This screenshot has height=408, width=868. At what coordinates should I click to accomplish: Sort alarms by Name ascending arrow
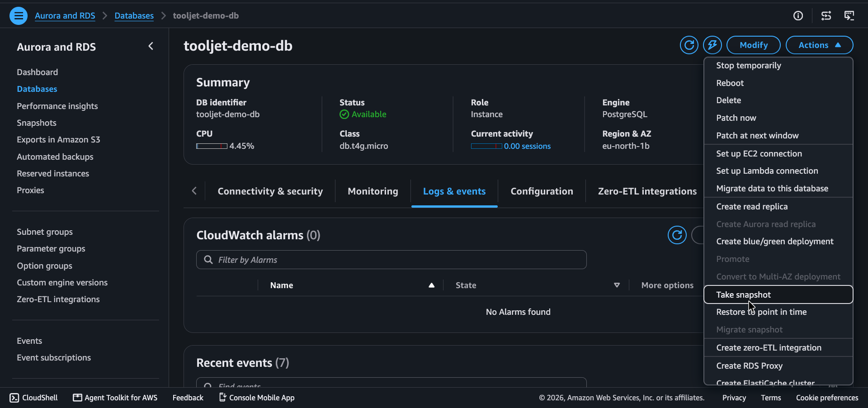click(x=431, y=285)
